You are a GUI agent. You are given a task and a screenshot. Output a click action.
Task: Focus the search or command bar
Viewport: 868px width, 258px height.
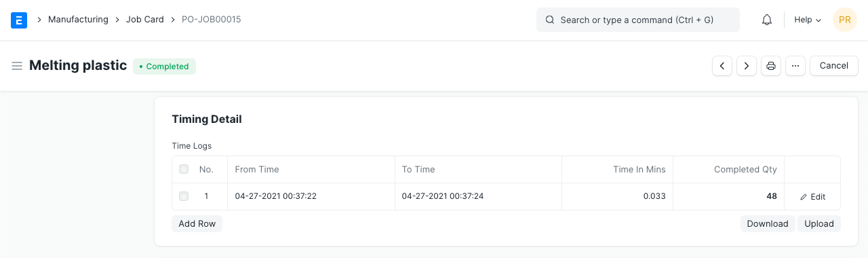(x=638, y=20)
